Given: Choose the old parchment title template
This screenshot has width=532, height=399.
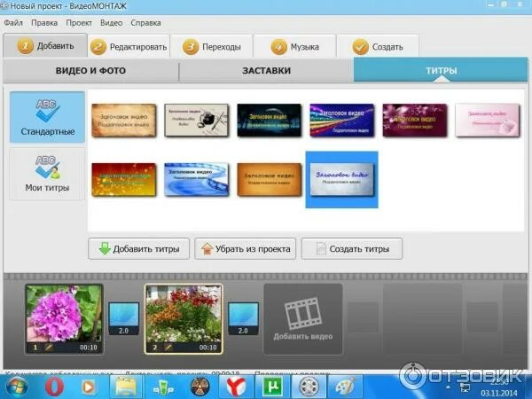Looking at the screenshot, I should [124, 121].
